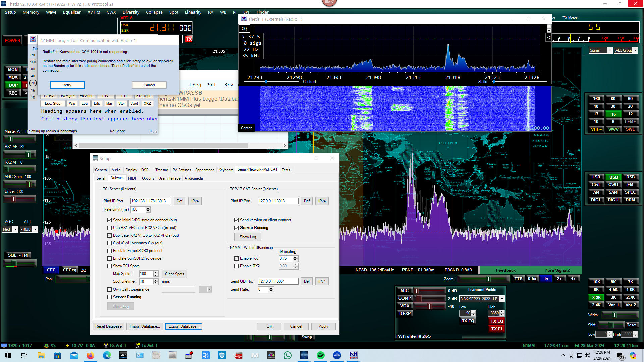Click Retry in N1MM lost communication dialog
The image size is (644, 362).
point(67,85)
